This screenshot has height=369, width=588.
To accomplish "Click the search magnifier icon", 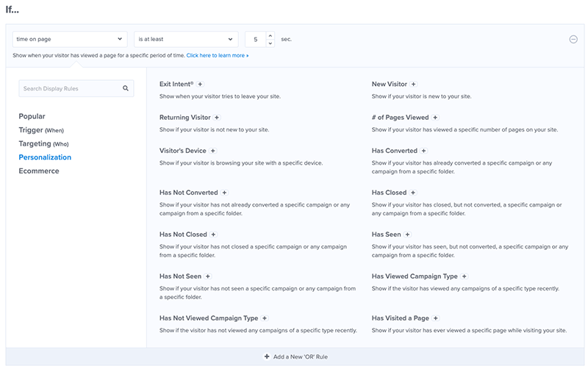I will click(126, 88).
